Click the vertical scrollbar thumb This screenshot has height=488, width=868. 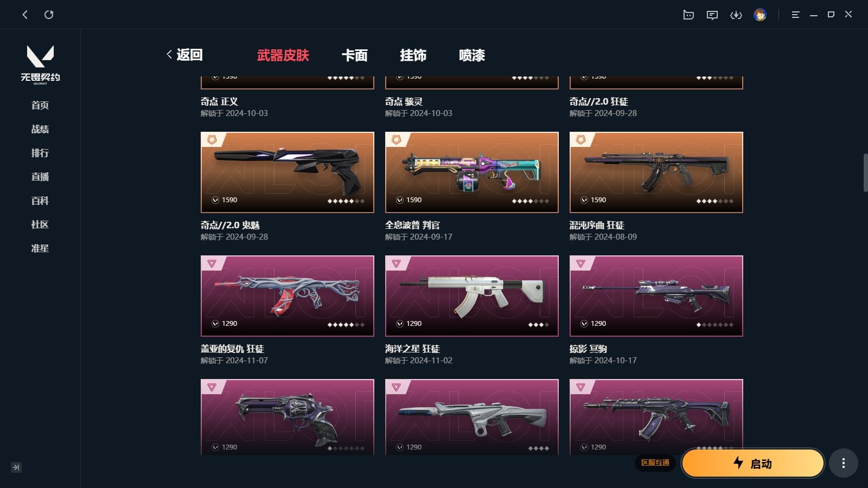click(865, 172)
